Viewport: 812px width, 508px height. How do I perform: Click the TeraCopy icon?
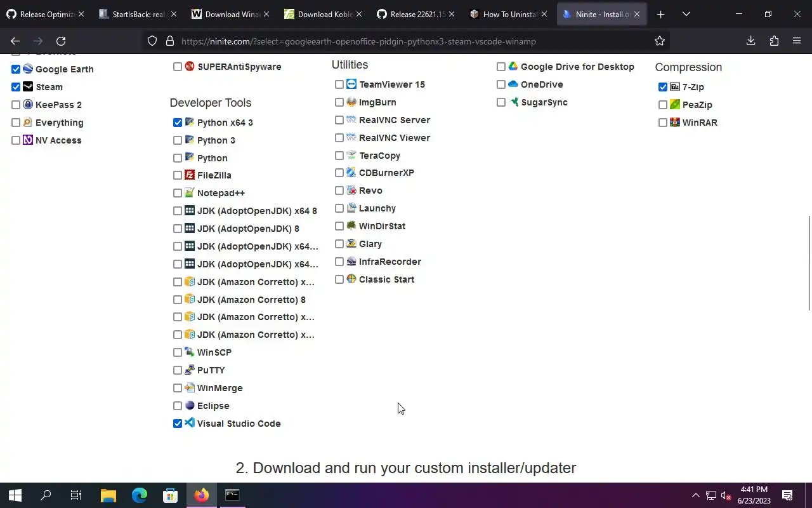pyautogui.click(x=351, y=155)
